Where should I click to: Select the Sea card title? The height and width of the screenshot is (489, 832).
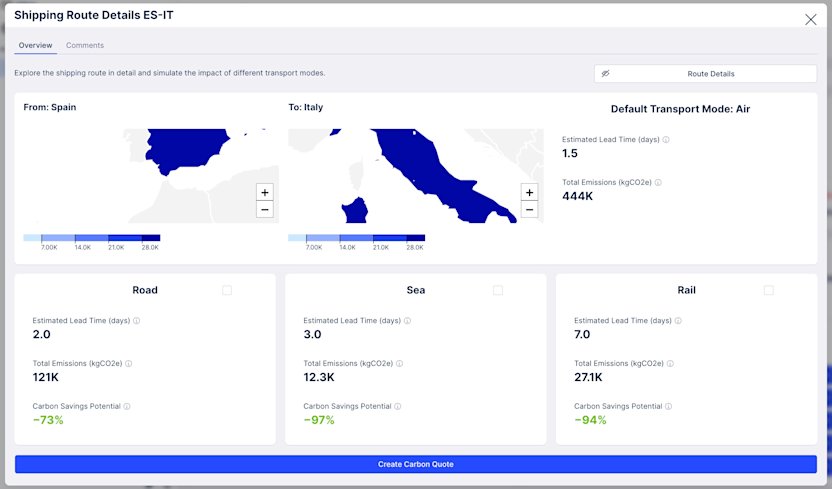coord(415,290)
